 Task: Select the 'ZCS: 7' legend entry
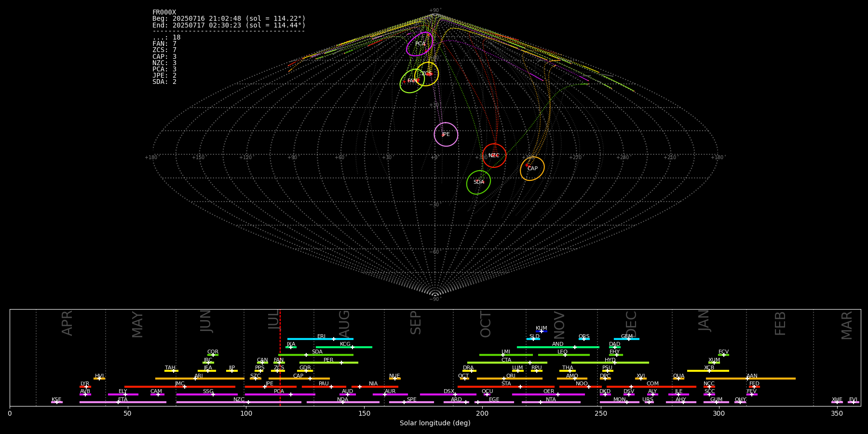coord(164,50)
